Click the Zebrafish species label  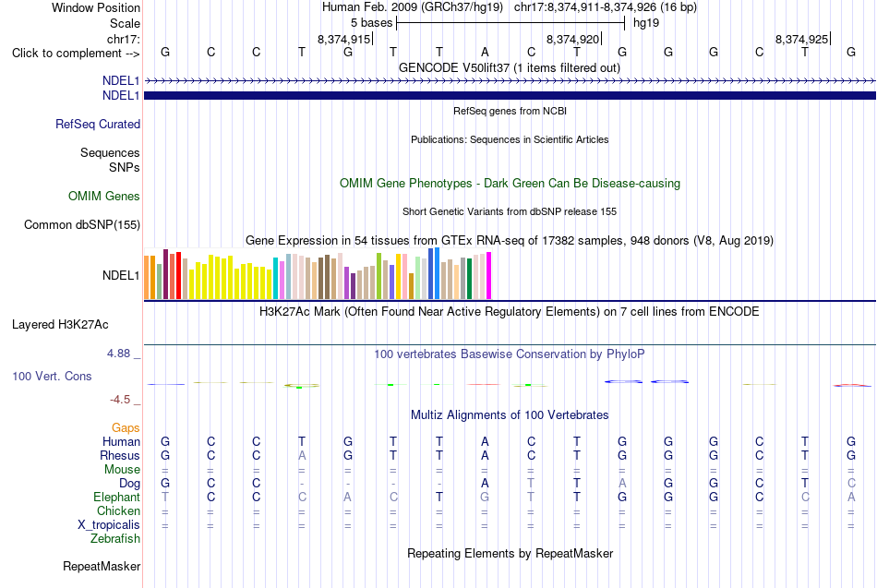point(115,538)
